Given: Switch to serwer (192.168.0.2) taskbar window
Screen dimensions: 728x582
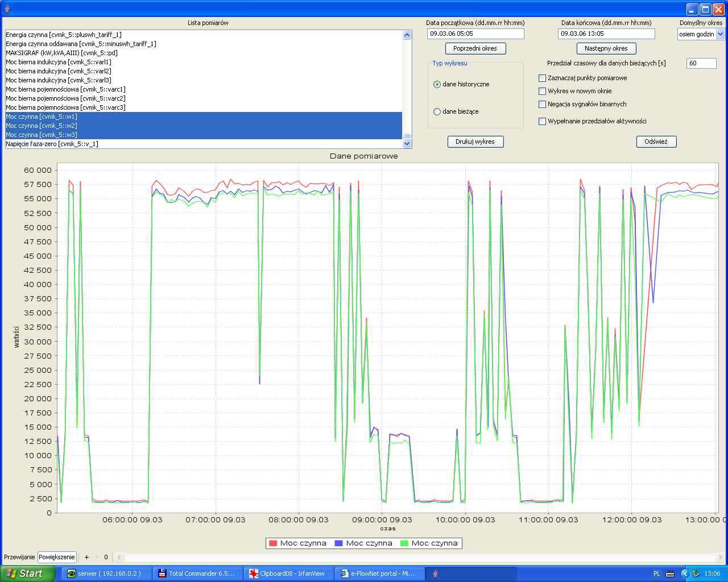Looking at the screenshot, I should click(x=107, y=573).
